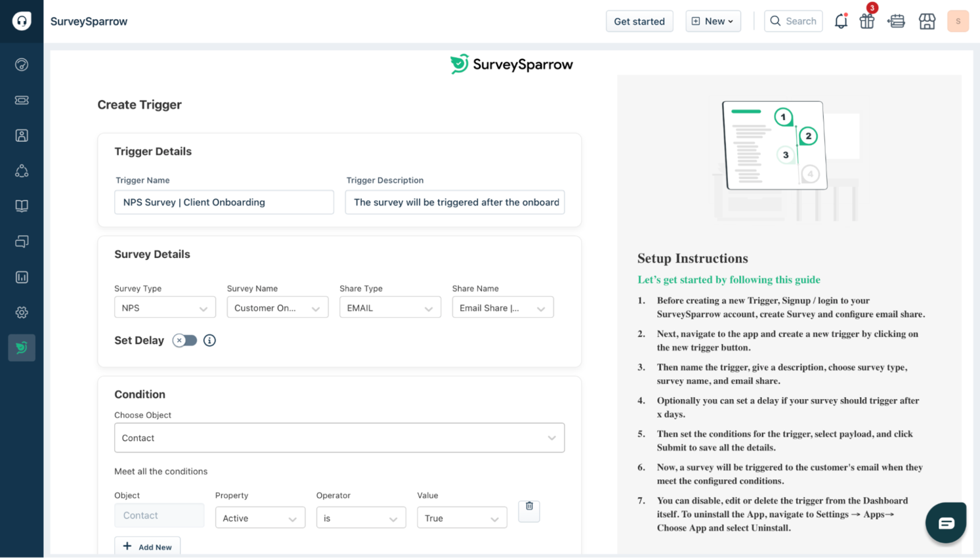Select the SurveySparrow app icon in sidebar
This screenshot has width=980, height=558.
[x=22, y=347]
